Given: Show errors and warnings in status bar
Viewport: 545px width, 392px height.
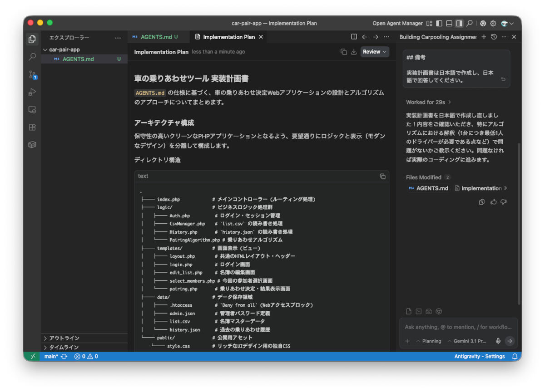Looking at the screenshot, I should pyautogui.click(x=86, y=357).
